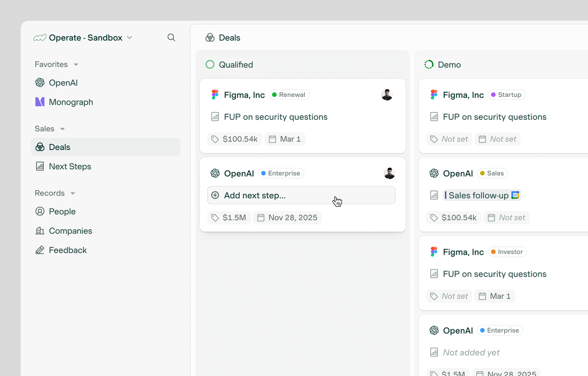
Task: Click the $1.5M value on Qualified OpenAI card
Action: click(x=229, y=217)
